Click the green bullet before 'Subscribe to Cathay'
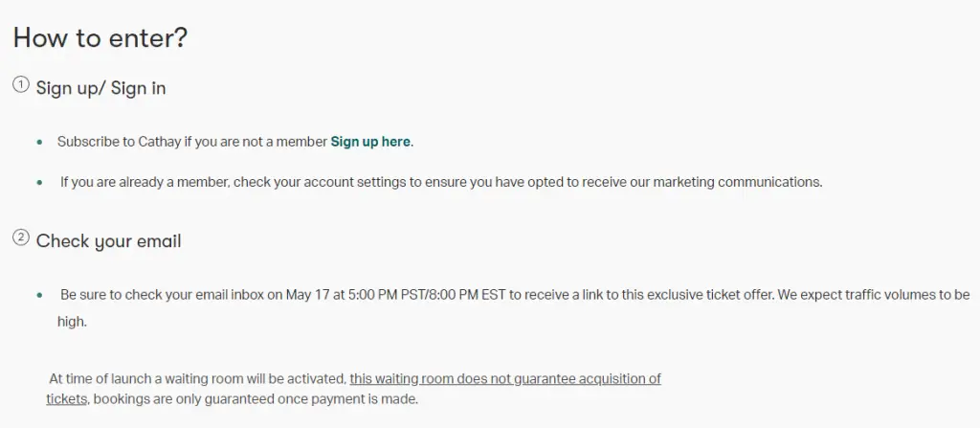This screenshot has height=428, width=980. coord(39,142)
